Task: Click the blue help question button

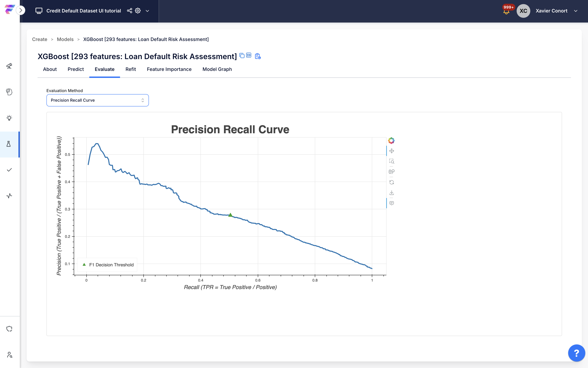Action: [x=576, y=353]
